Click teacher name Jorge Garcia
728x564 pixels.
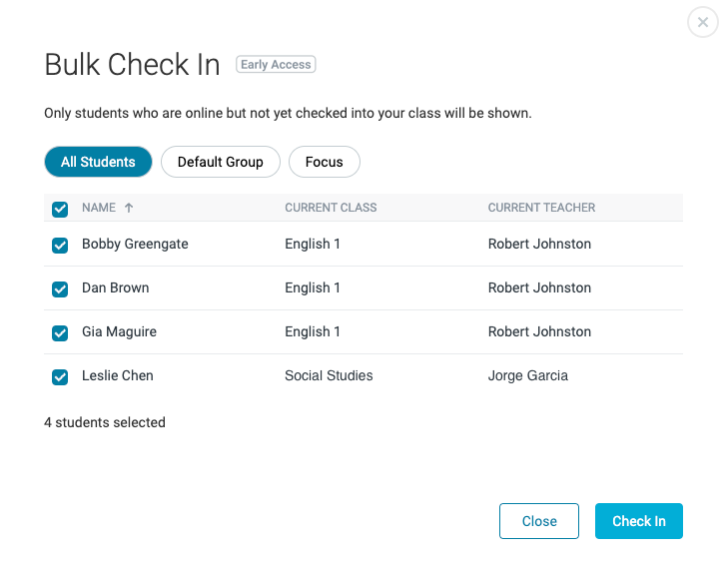tap(527, 375)
